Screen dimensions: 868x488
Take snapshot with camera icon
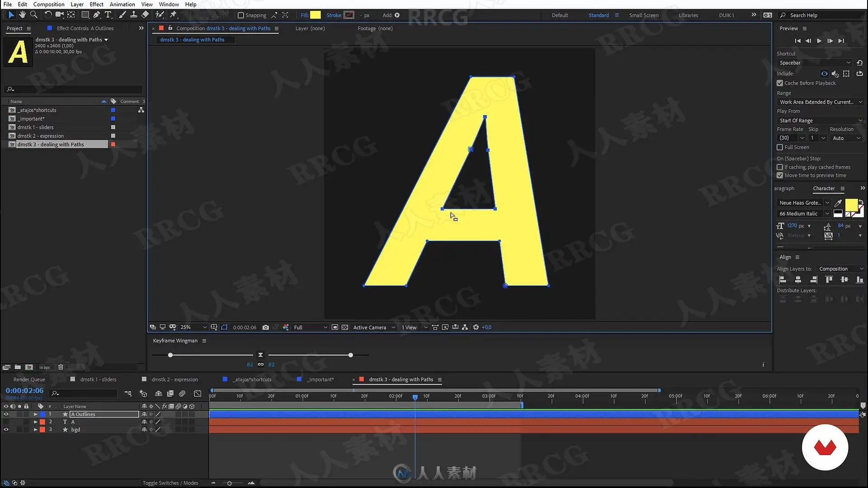265,327
